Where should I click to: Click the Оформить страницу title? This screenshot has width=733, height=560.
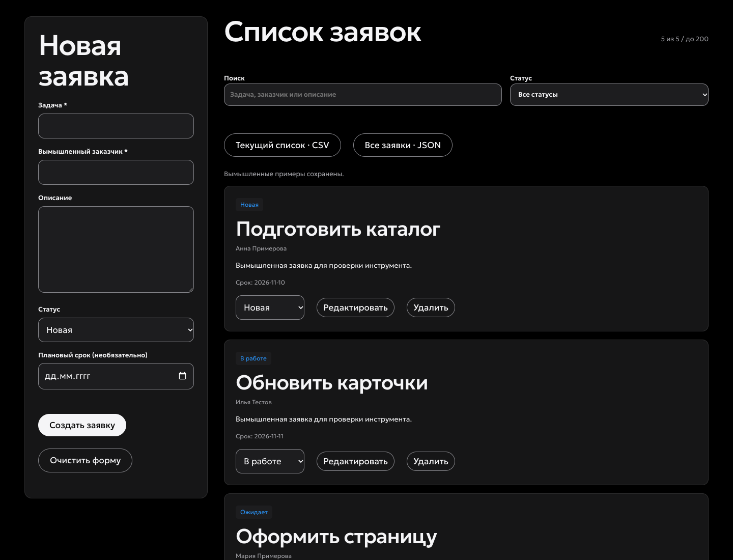tap(336, 537)
